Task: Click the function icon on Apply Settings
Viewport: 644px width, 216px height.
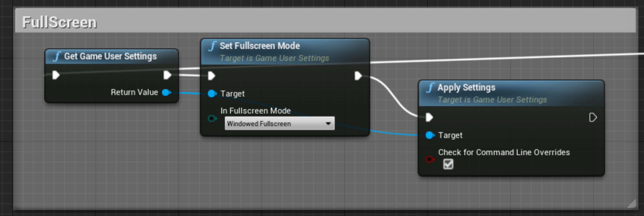Action: coord(430,88)
